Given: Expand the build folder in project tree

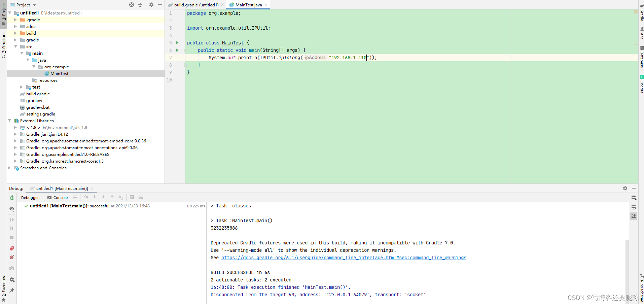Looking at the screenshot, I should click(15, 33).
